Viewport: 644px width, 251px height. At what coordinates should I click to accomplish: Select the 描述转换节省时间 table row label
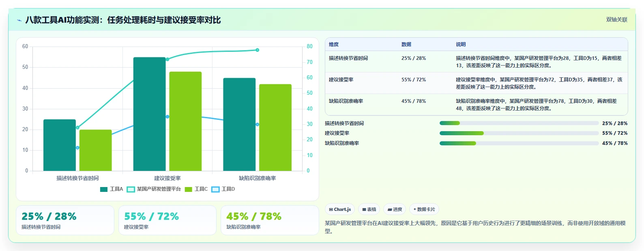pyautogui.click(x=348, y=58)
